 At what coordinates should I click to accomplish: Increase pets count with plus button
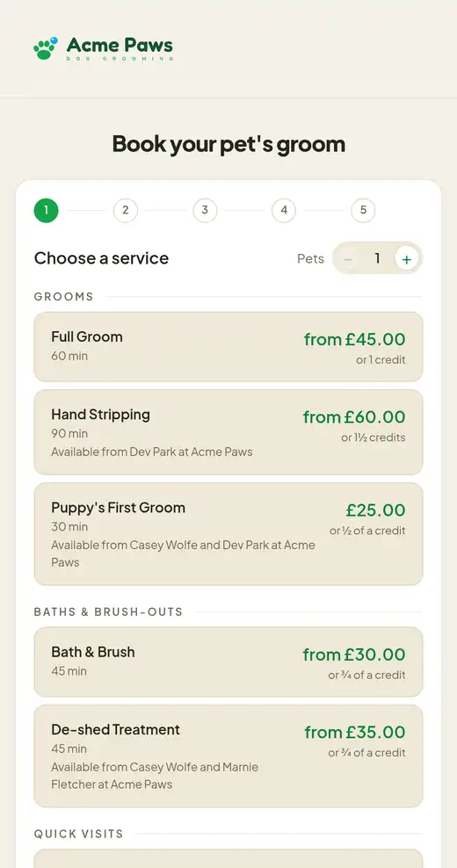point(407,258)
